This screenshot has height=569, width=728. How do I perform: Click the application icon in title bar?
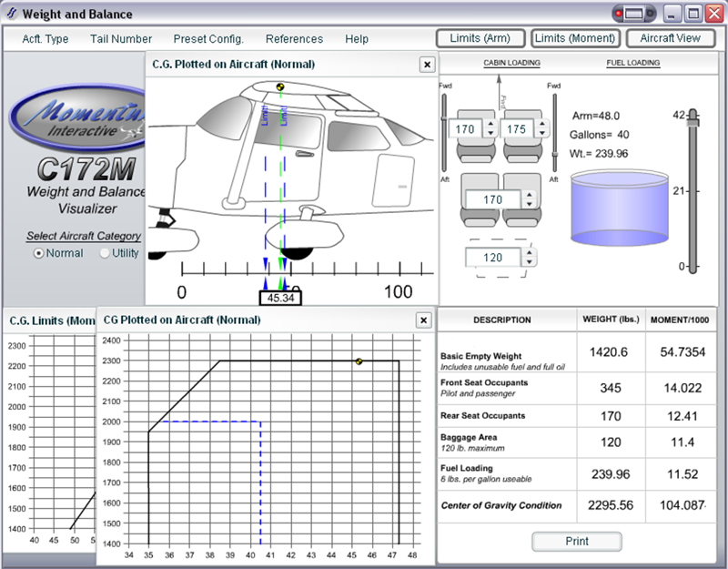(x=12, y=14)
